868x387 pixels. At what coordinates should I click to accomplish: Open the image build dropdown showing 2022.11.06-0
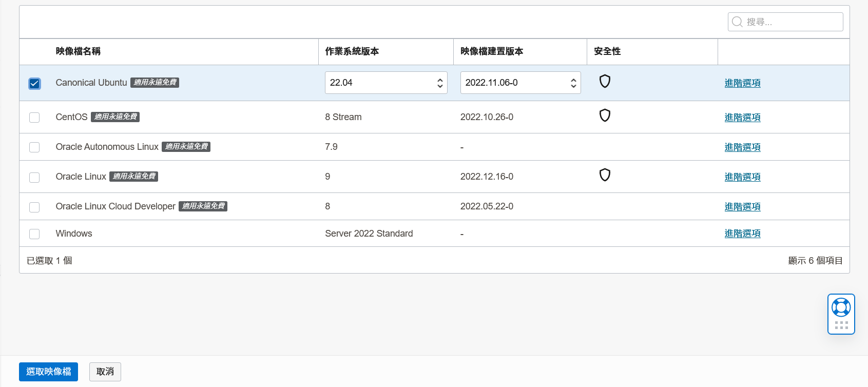tap(520, 83)
